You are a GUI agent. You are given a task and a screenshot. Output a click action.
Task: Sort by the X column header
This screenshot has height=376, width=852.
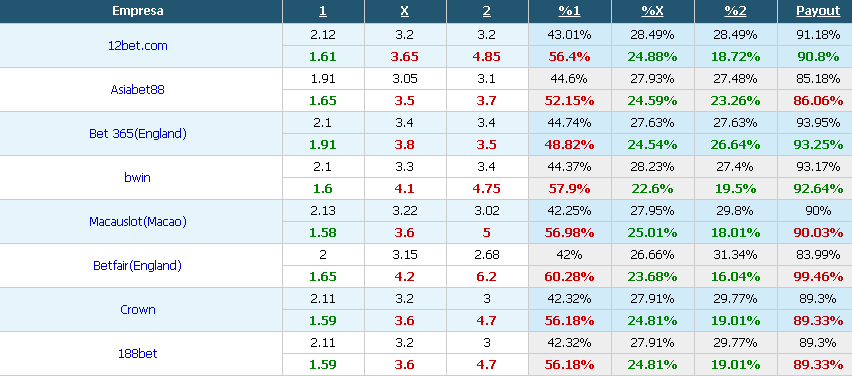click(x=405, y=11)
